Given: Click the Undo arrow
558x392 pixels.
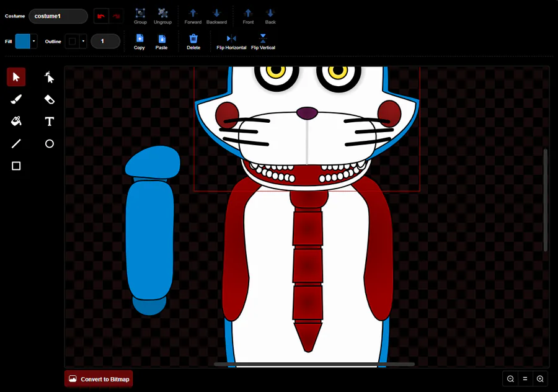Looking at the screenshot, I should point(101,16).
